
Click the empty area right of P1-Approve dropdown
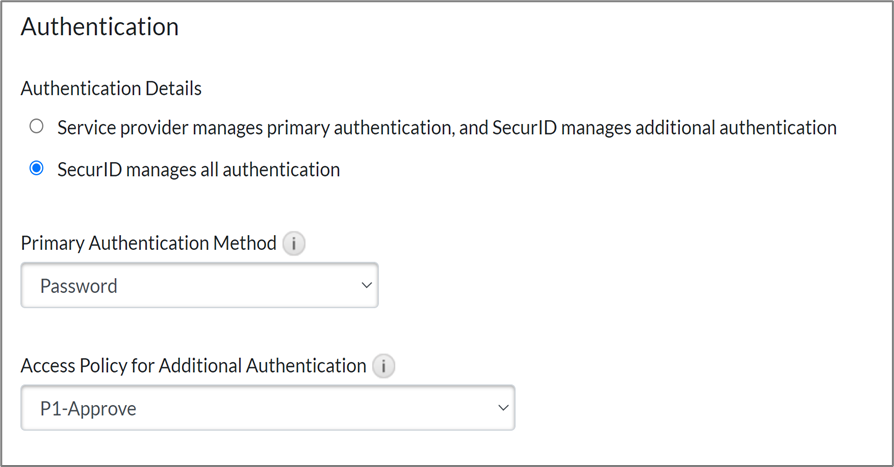point(700,408)
